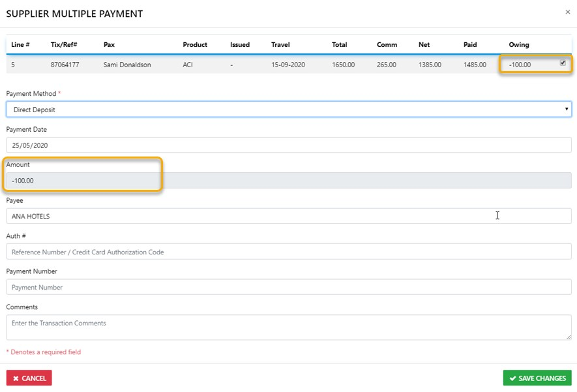
Task: Click the Travel column header
Action: [280, 45]
